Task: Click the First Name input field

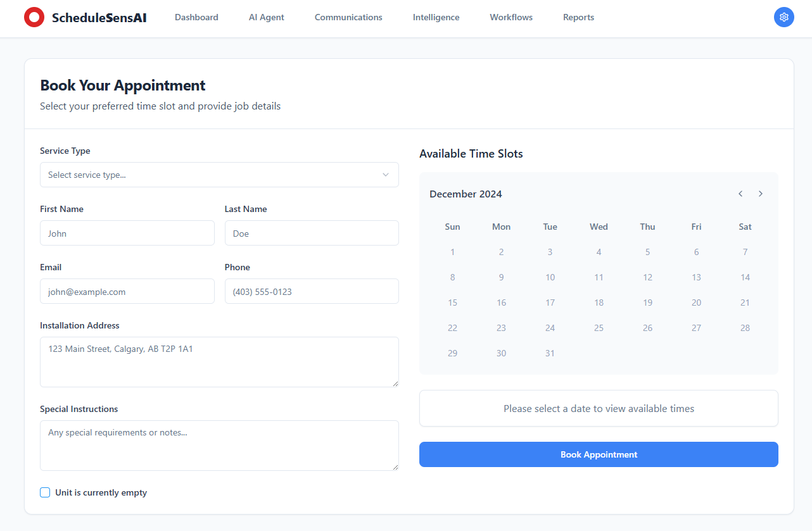Action: 127,233
